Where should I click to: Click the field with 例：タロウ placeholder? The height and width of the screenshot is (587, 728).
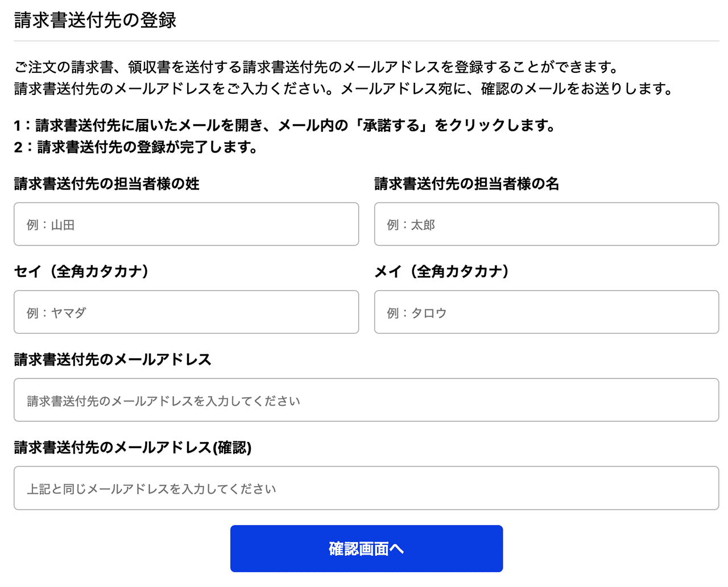546,312
